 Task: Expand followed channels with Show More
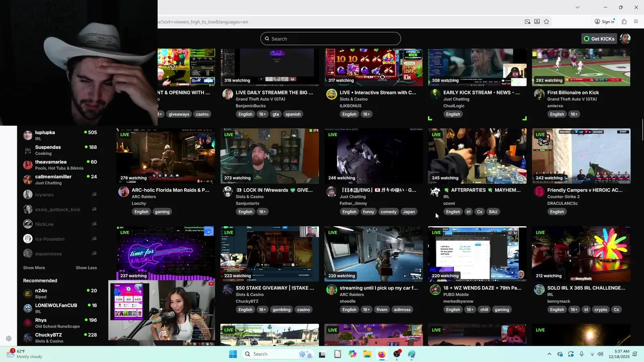(34, 268)
